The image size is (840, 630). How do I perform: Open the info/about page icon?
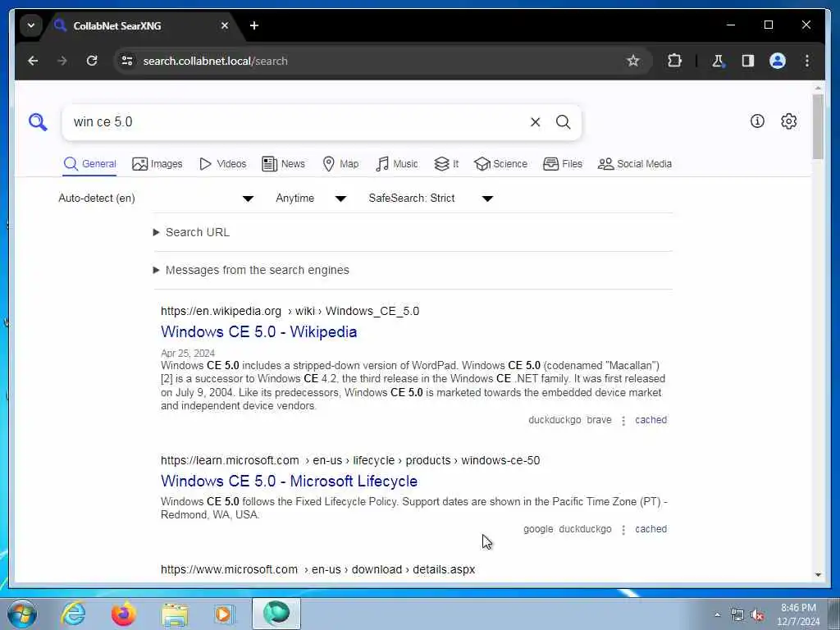(x=757, y=121)
